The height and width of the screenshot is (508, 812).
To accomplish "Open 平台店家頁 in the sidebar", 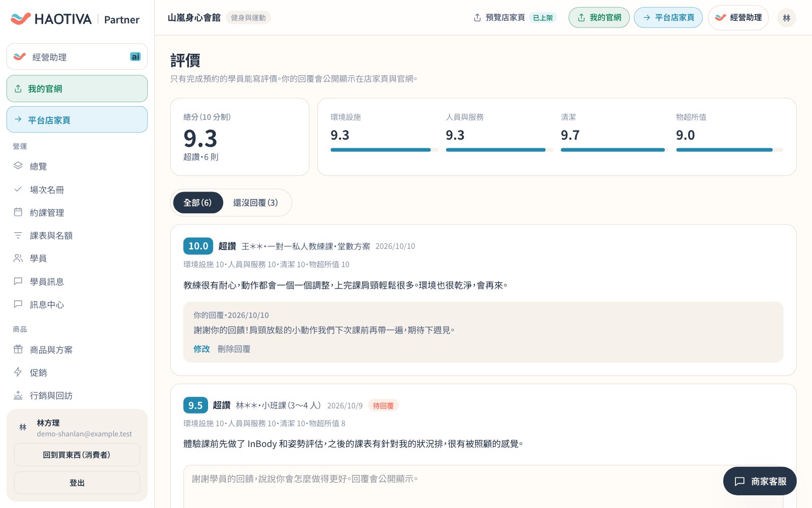I will click(77, 119).
